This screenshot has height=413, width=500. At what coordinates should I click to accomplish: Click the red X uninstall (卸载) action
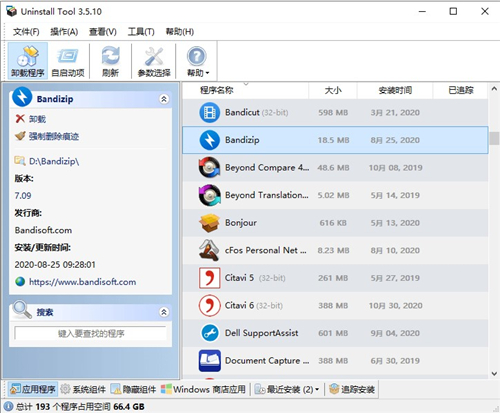30,119
